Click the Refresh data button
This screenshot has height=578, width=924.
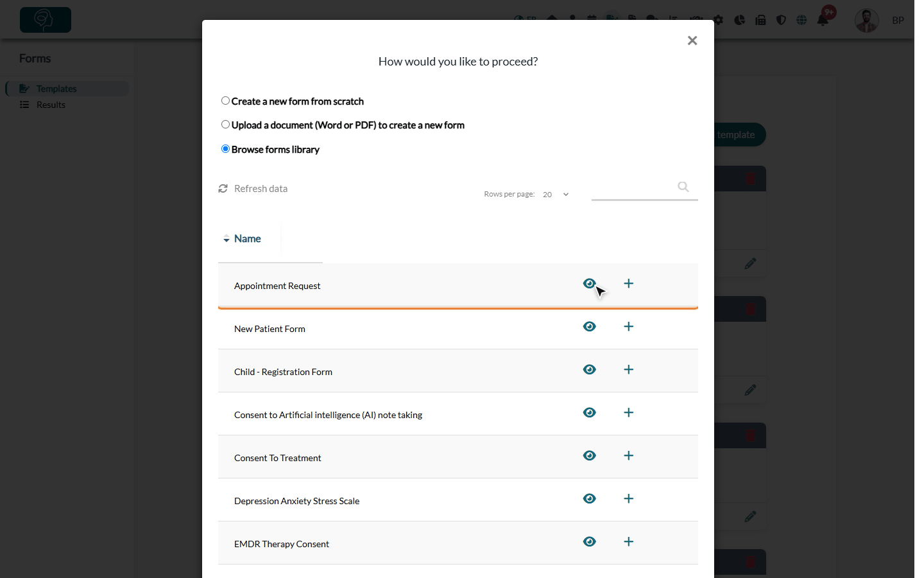253,188
